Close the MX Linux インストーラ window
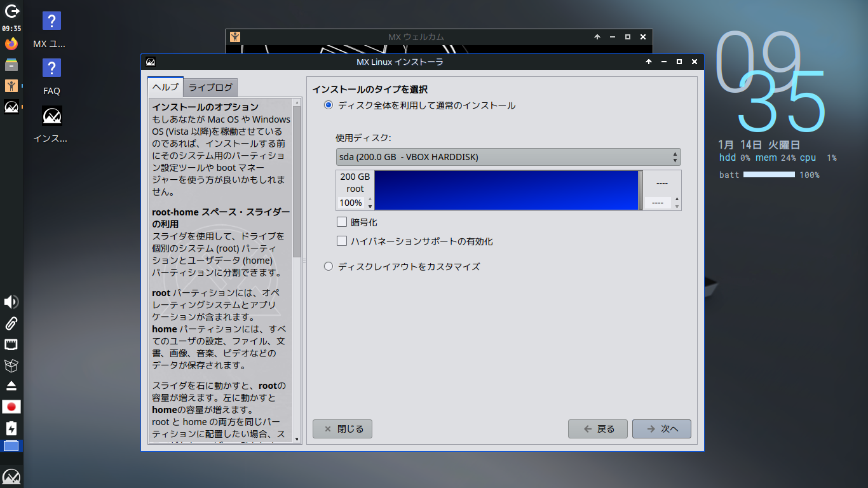Screen dimensions: 868x488 [x=695, y=62]
